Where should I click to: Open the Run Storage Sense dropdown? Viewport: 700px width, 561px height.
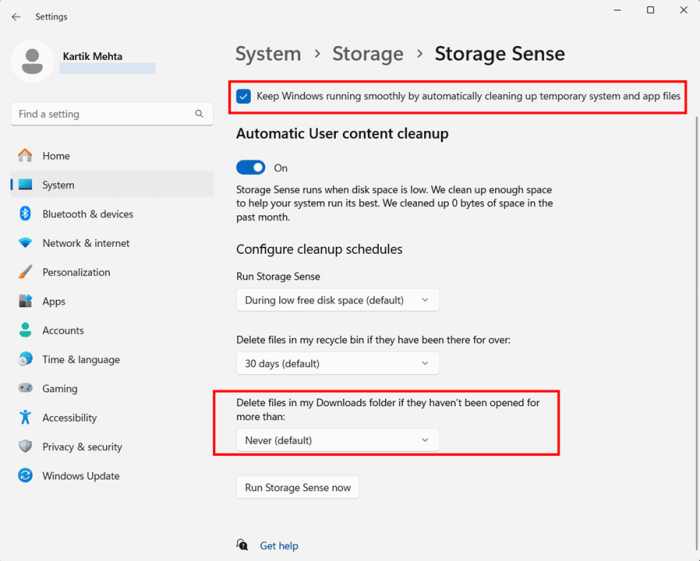coord(338,300)
